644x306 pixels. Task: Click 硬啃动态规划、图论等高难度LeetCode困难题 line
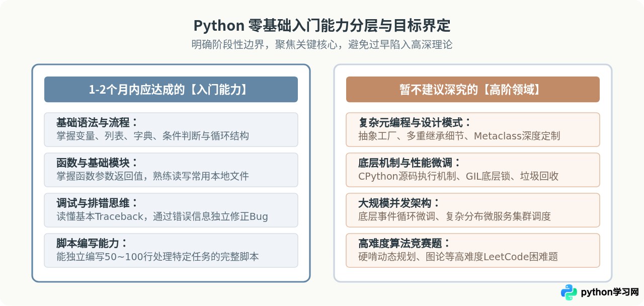(458, 257)
